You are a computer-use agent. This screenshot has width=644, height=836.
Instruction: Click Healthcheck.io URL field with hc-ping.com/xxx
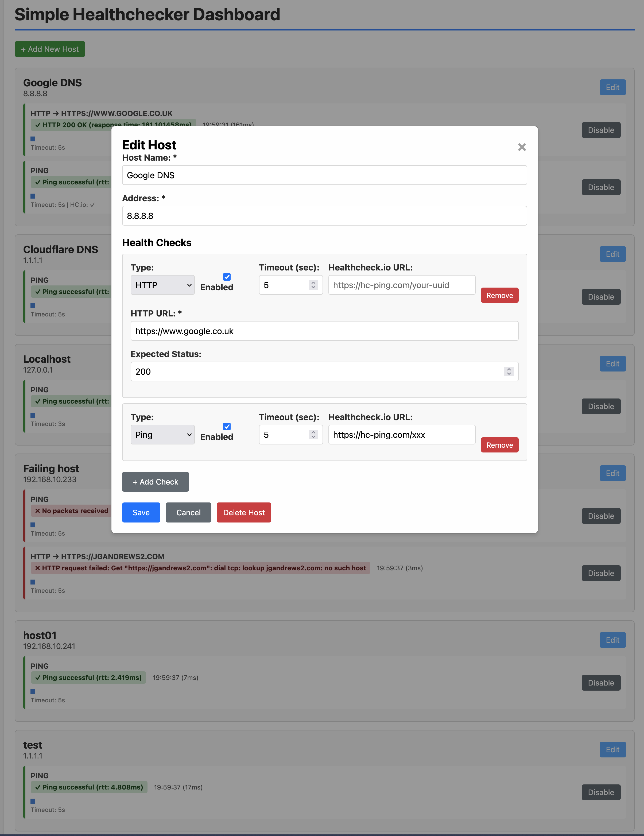coord(401,435)
